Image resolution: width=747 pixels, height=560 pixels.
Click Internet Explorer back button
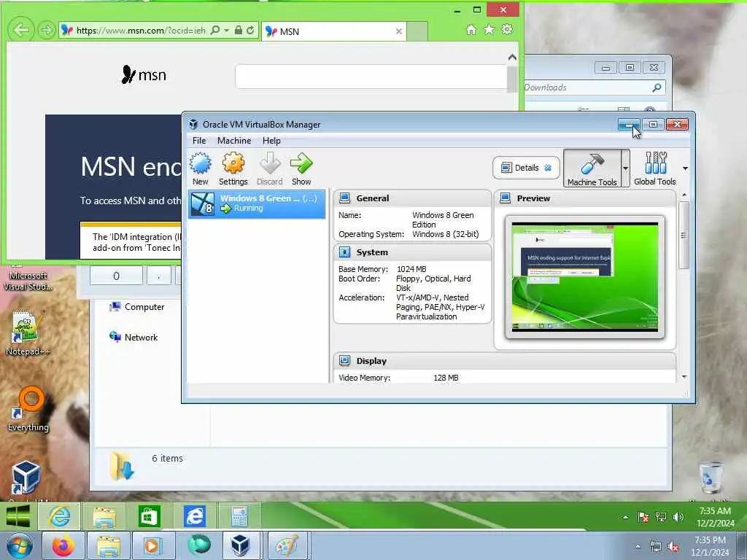[21, 31]
